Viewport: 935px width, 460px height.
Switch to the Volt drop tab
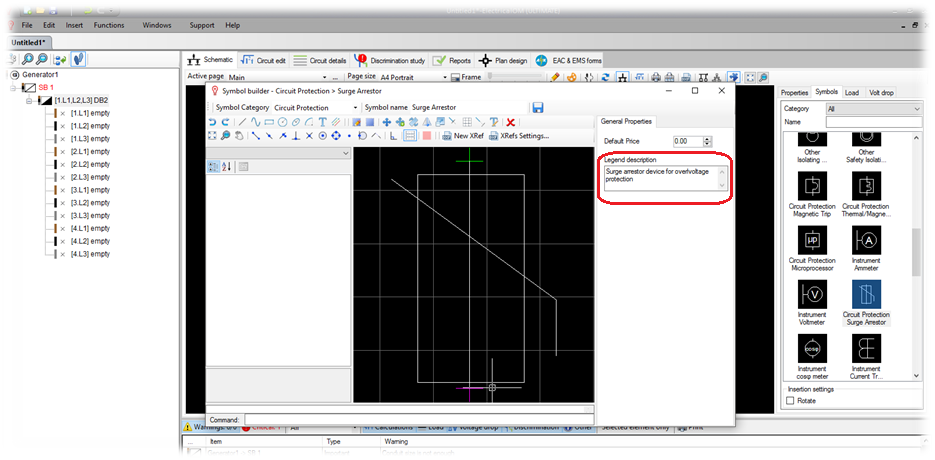coord(879,92)
